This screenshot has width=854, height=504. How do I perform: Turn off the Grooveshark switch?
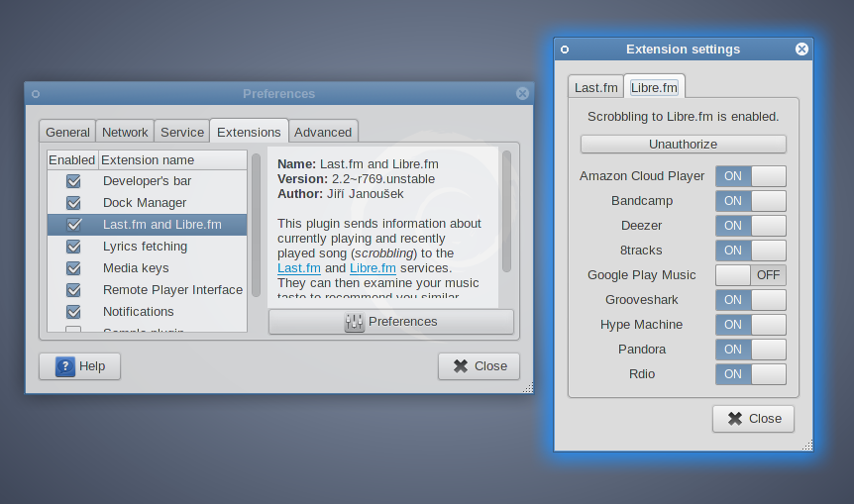point(751,300)
